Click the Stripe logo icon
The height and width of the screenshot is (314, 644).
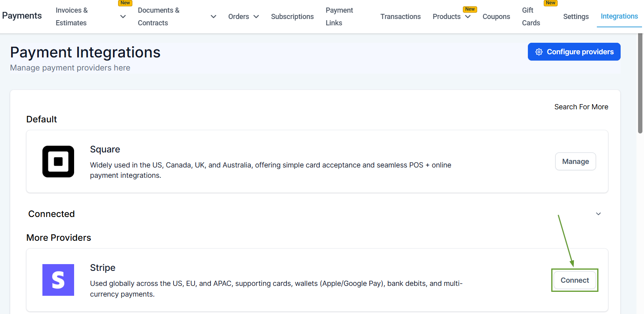(58, 280)
